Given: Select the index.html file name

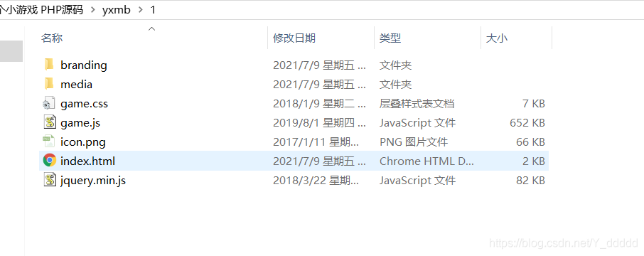Looking at the screenshot, I should pyautogui.click(x=87, y=161).
